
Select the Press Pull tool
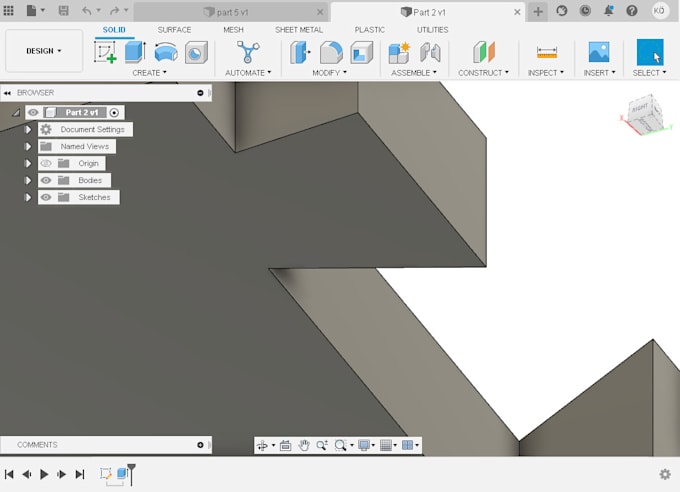point(300,53)
